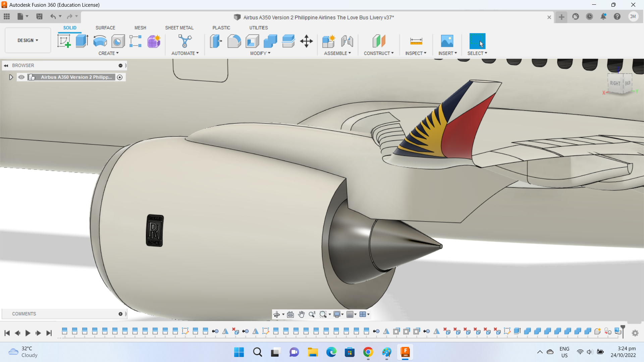Click the Midplane construct icon
Screen dimensions: 644x362
[379, 41]
